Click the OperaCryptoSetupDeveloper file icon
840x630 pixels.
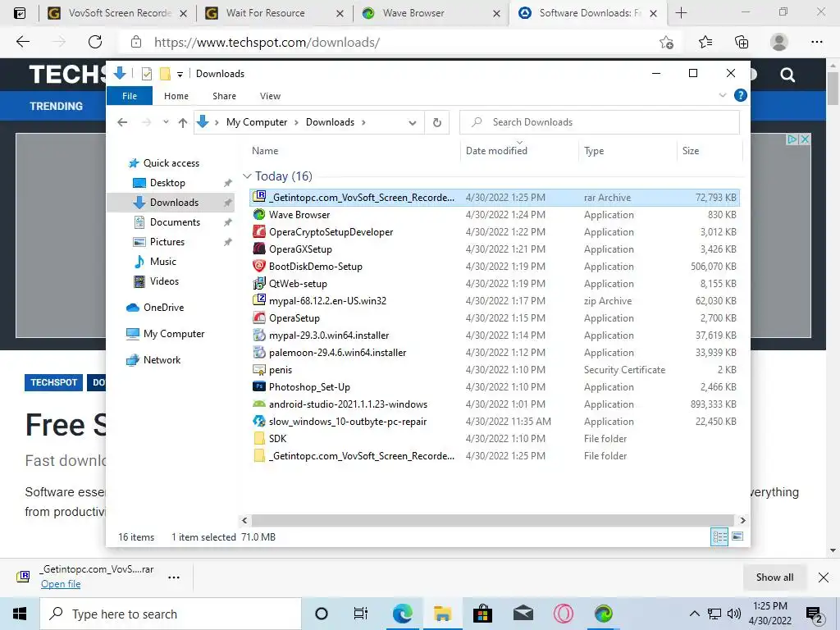point(259,232)
